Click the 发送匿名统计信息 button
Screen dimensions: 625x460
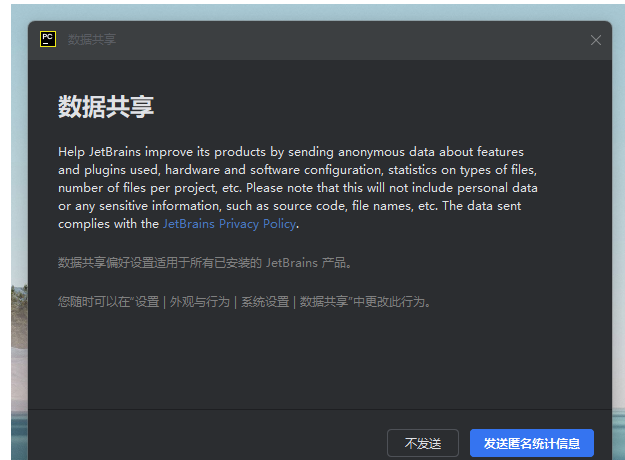[532, 443]
